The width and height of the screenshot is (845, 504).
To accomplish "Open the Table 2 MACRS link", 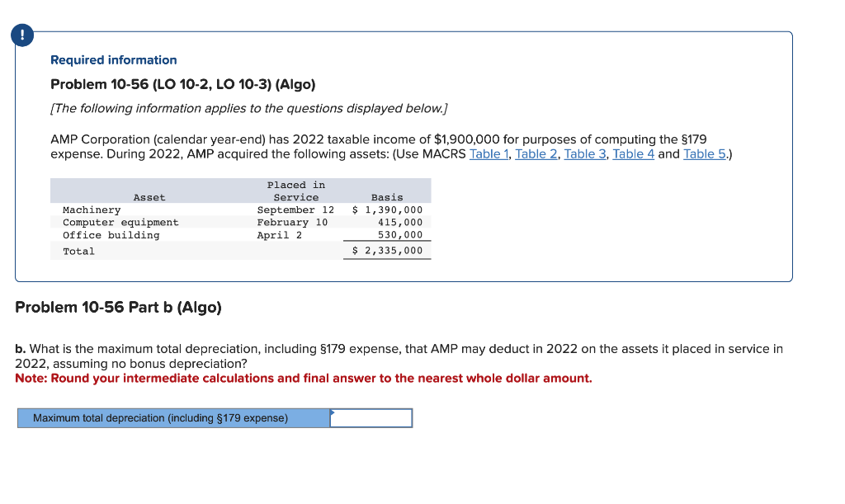I will point(537,153).
